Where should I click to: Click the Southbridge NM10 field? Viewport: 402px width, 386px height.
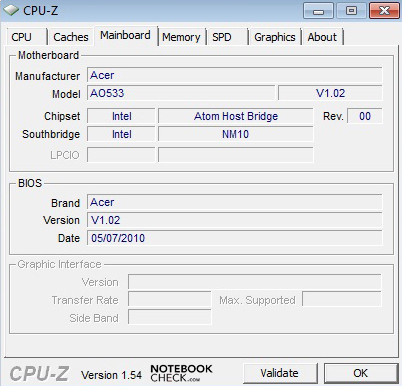click(236, 134)
